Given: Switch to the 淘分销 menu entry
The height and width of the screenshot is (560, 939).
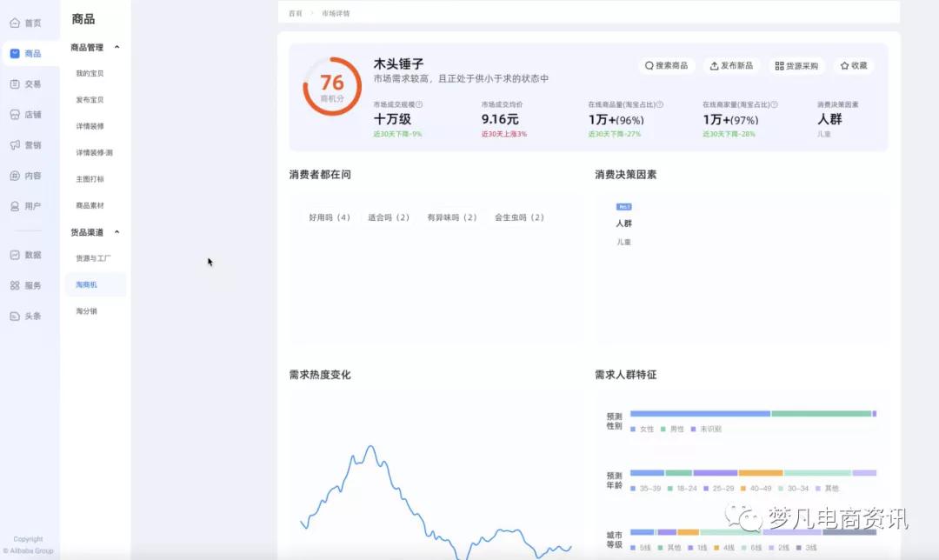Looking at the screenshot, I should coord(87,310).
